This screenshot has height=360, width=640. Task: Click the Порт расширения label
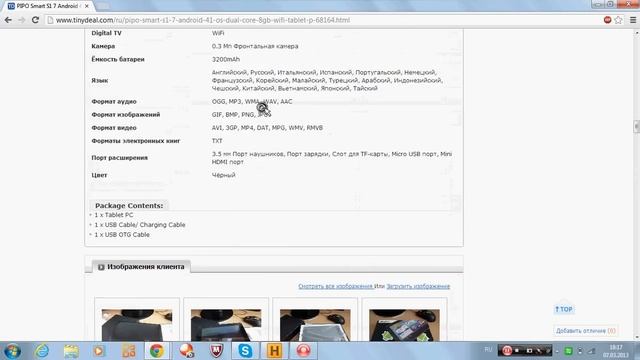120,158
